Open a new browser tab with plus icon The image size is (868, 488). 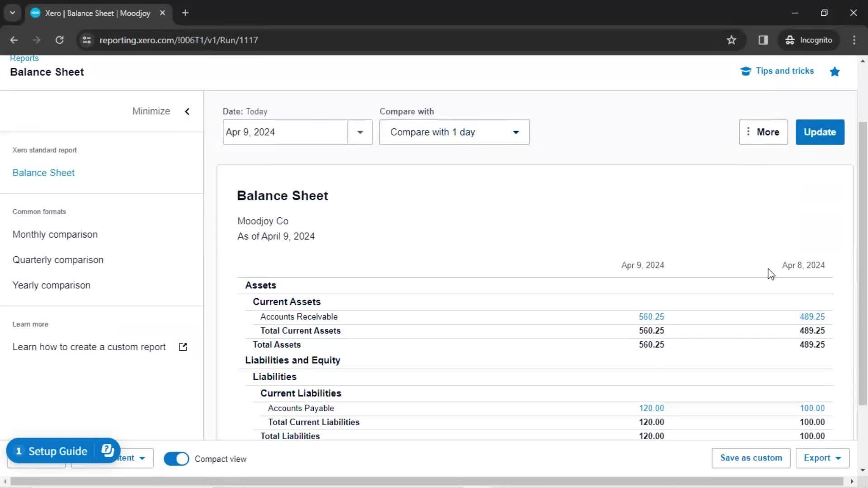(185, 13)
